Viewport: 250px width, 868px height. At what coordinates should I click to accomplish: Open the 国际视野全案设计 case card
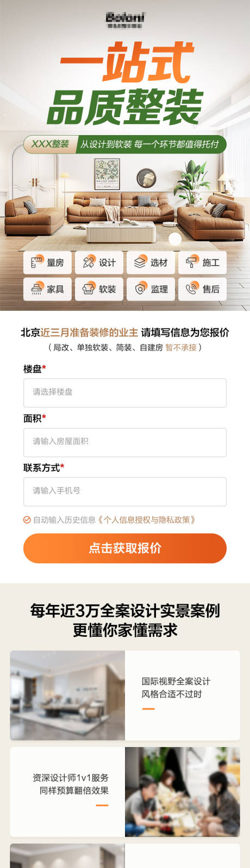coord(125,695)
